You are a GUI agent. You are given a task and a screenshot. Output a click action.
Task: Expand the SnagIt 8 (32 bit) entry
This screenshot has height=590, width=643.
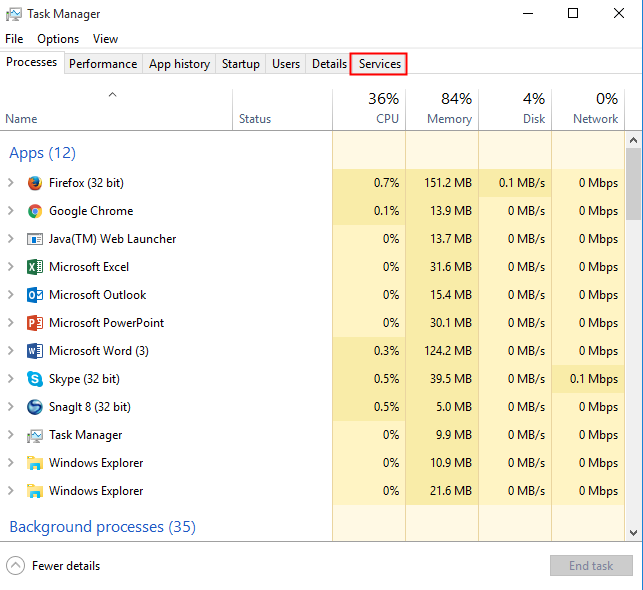[11, 407]
